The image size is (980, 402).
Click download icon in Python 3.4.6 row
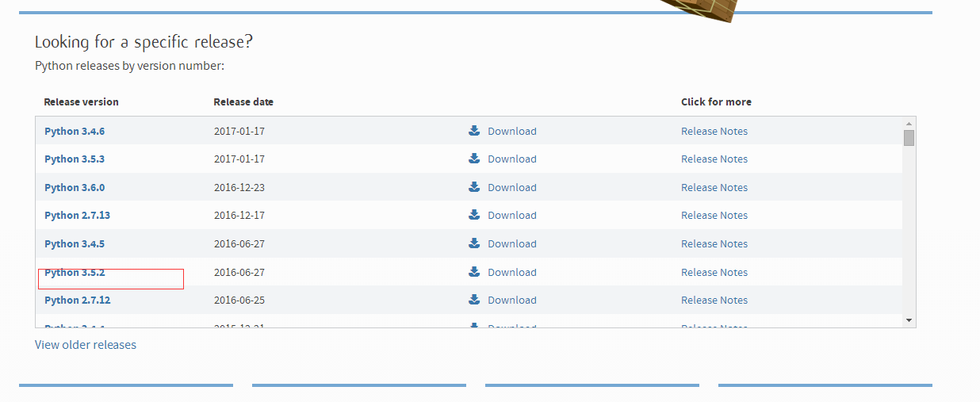point(474,131)
